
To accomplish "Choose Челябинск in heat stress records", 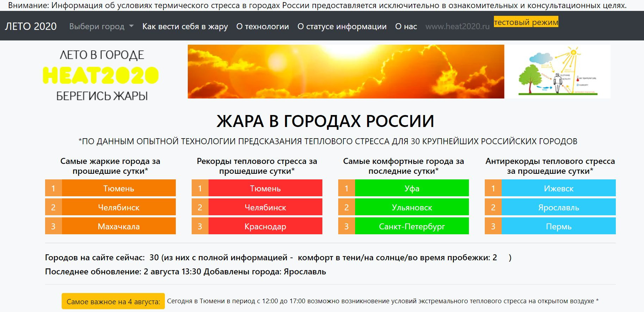I will pos(265,207).
